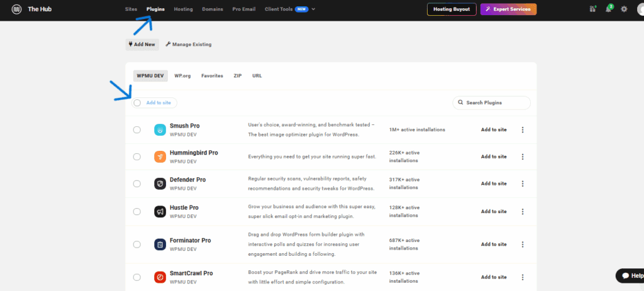Click the Defender Pro shield icon
The image size is (644, 291).
(160, 184)
